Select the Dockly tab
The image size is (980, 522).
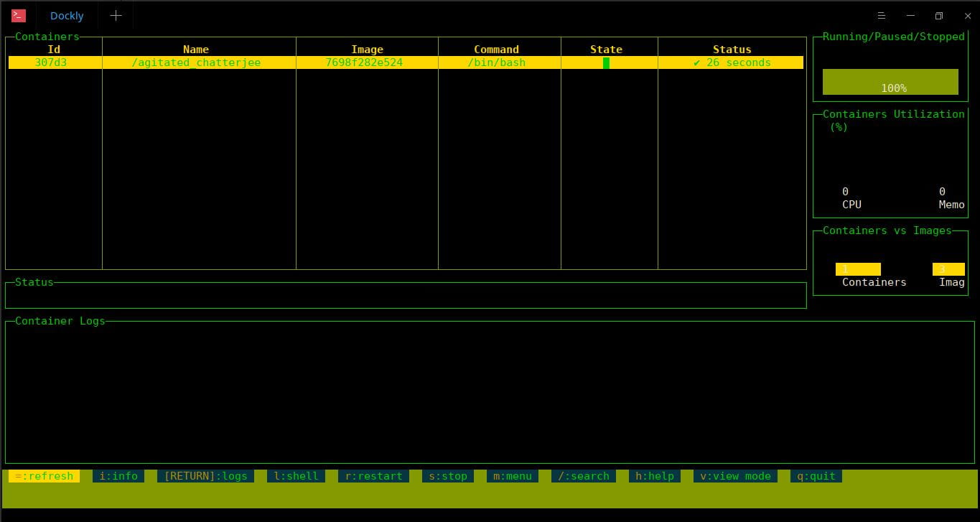[x=67, y=16]
